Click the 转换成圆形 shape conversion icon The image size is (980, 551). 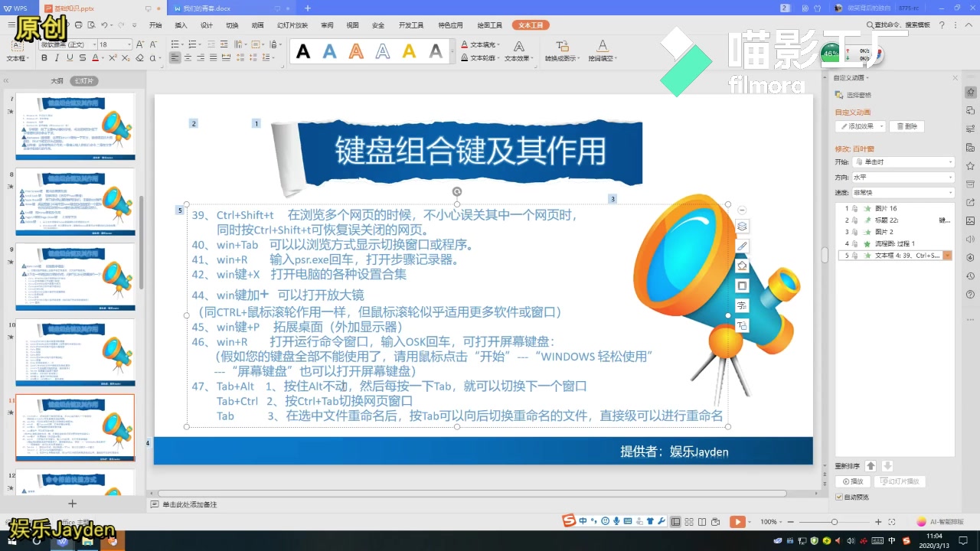pos(562,47)
